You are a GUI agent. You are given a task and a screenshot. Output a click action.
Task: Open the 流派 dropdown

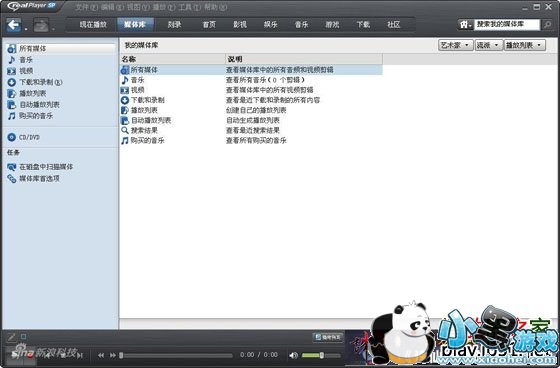coord(489,45)
